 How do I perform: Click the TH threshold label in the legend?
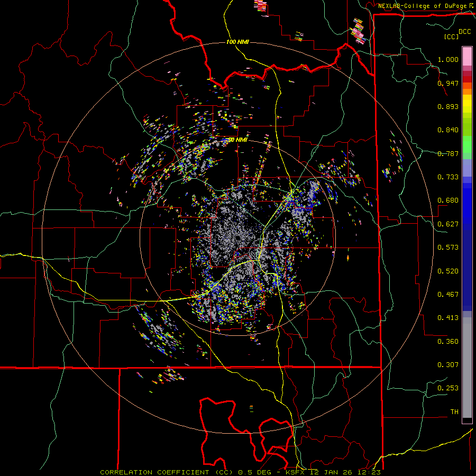(x=454, y=412)
